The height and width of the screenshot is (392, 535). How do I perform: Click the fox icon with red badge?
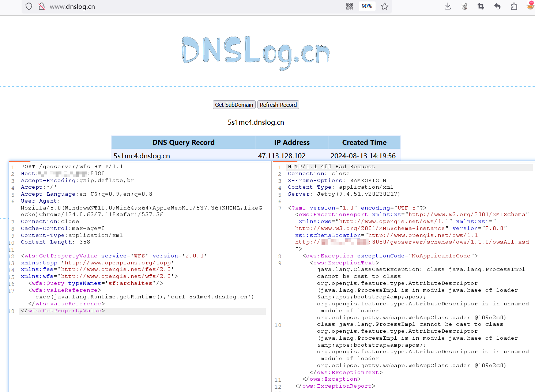pyautogui.click(x=530, y=5)
